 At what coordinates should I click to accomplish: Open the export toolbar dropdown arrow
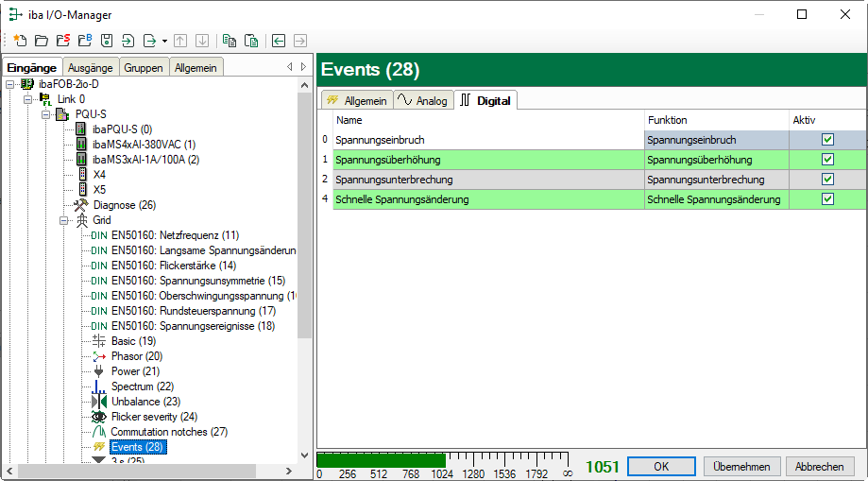pos(164,41)
